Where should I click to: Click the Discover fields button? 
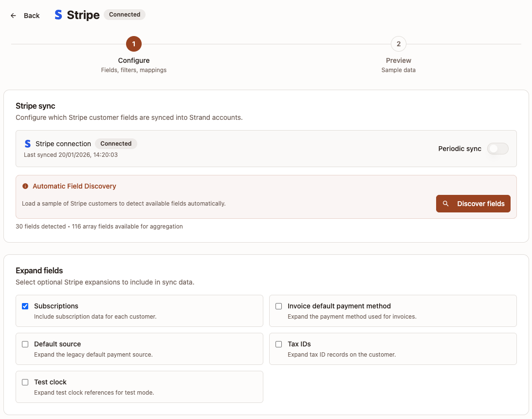tap(473, 204)
